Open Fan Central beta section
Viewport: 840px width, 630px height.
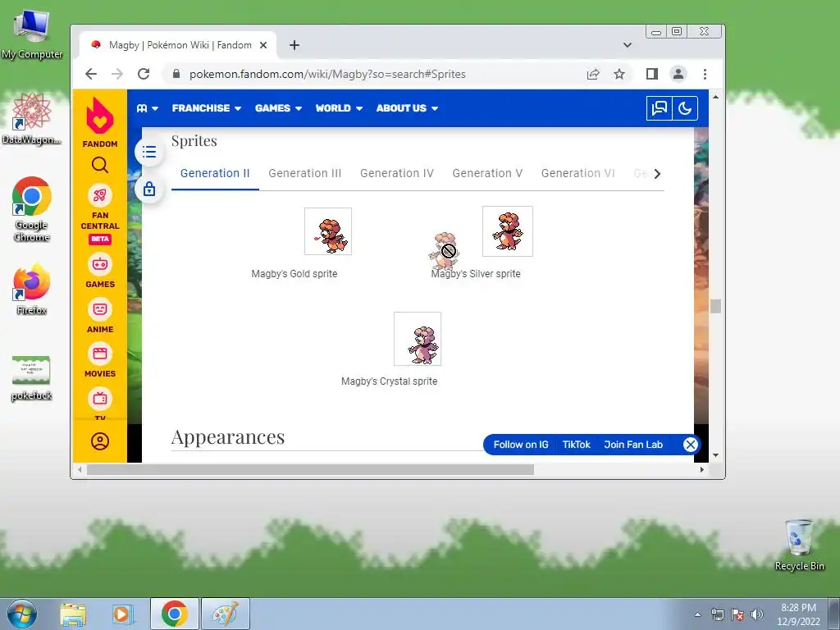click(99, 213)
